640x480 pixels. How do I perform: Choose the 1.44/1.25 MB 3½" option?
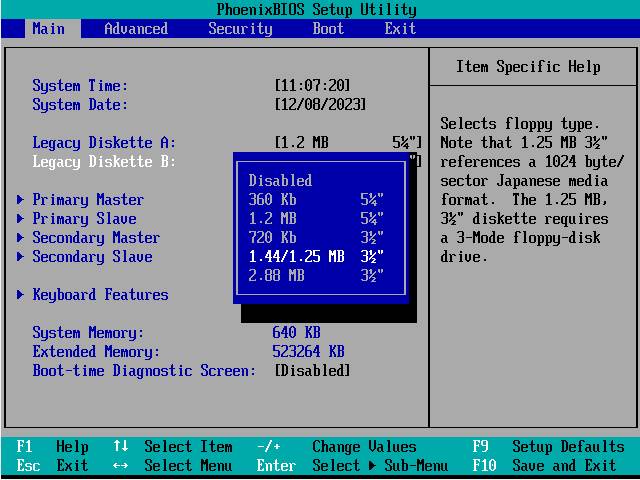pyautogui.click(x=315, y=257)
